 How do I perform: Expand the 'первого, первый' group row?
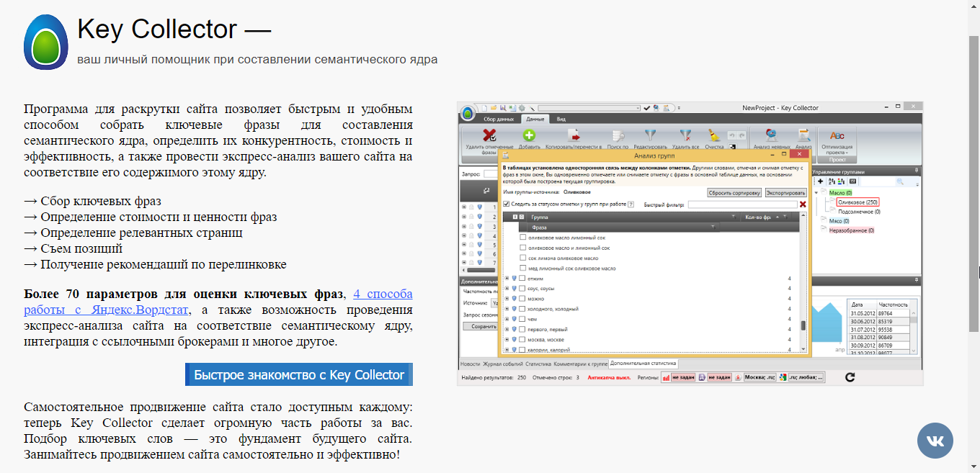pos(507,329)
